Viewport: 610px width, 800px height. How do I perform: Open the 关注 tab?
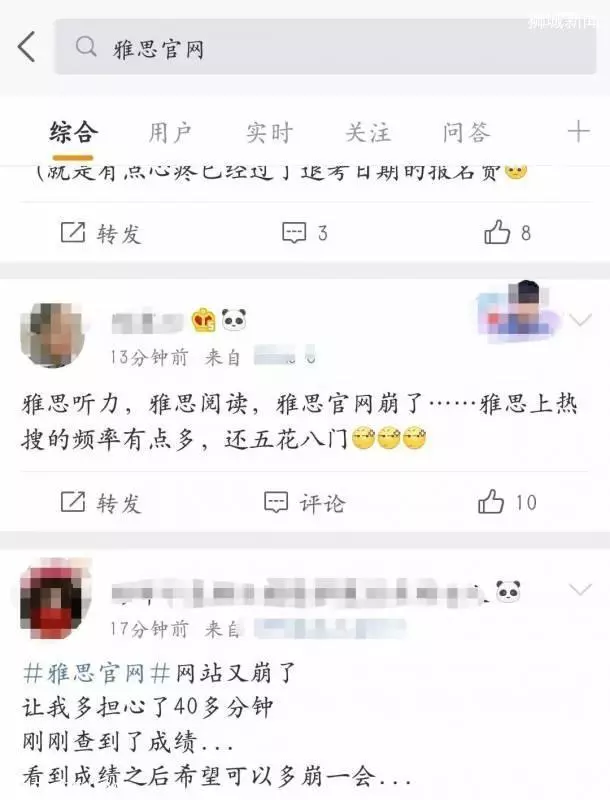[368, 133]
